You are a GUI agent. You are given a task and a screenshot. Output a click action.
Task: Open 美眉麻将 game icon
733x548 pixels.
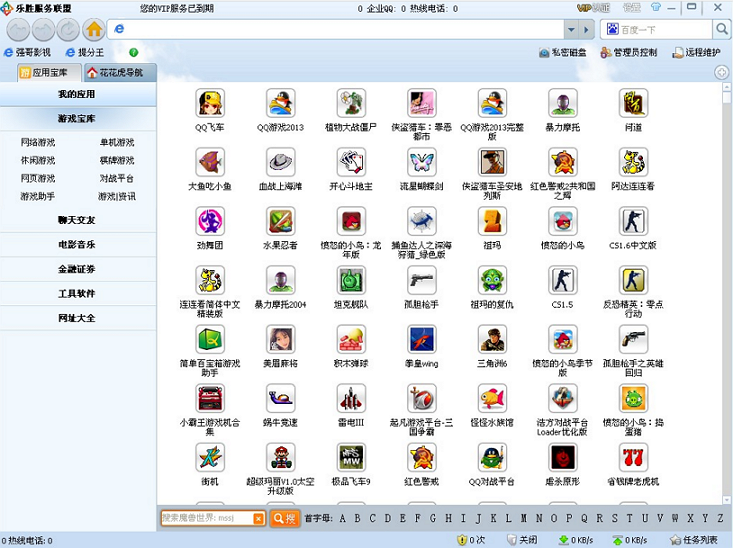pos(280,339)
